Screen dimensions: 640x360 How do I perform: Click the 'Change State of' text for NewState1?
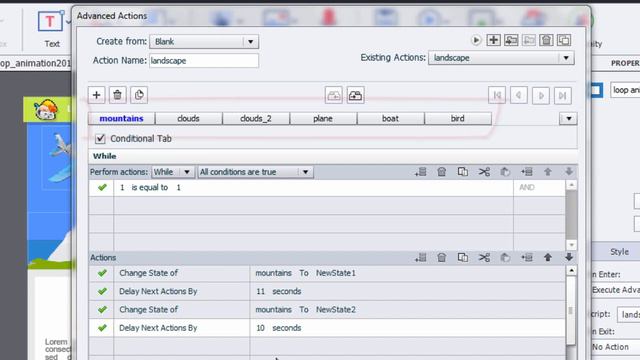click(149, 273)
